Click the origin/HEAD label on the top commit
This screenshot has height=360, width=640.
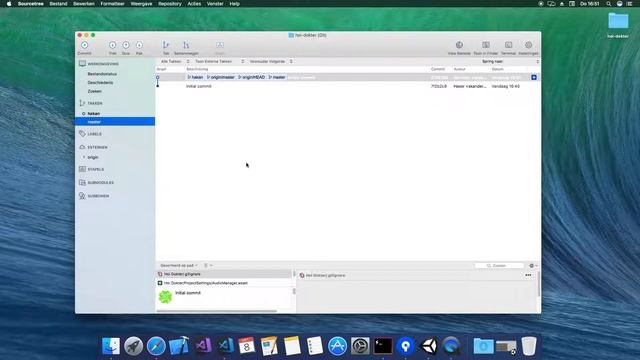click(x=252, y=77)
